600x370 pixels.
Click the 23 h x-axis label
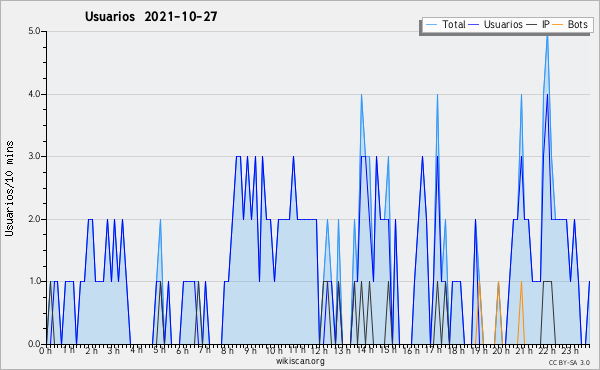[570, 351]
